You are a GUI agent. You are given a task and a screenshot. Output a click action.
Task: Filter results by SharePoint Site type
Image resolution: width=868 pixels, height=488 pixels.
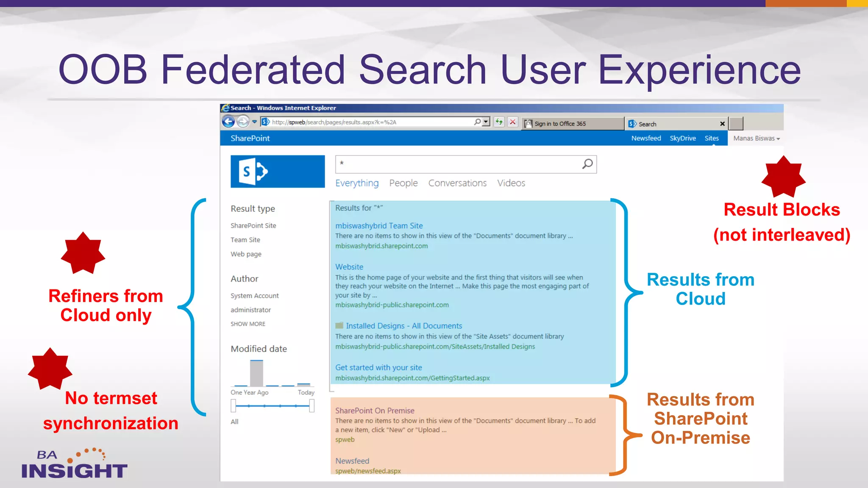(x=253, y=225)
